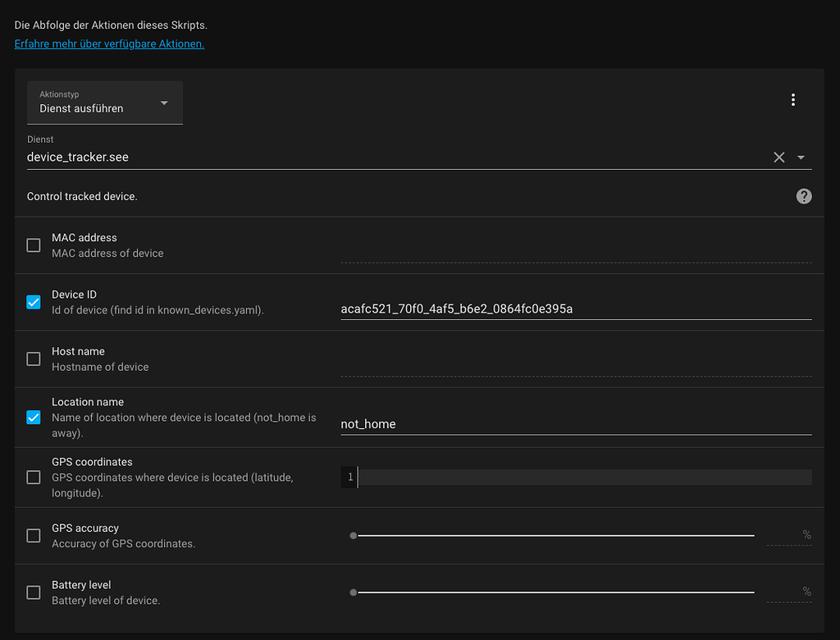
Task: Click the Battery level slider handle
Action: click(353, 592)
